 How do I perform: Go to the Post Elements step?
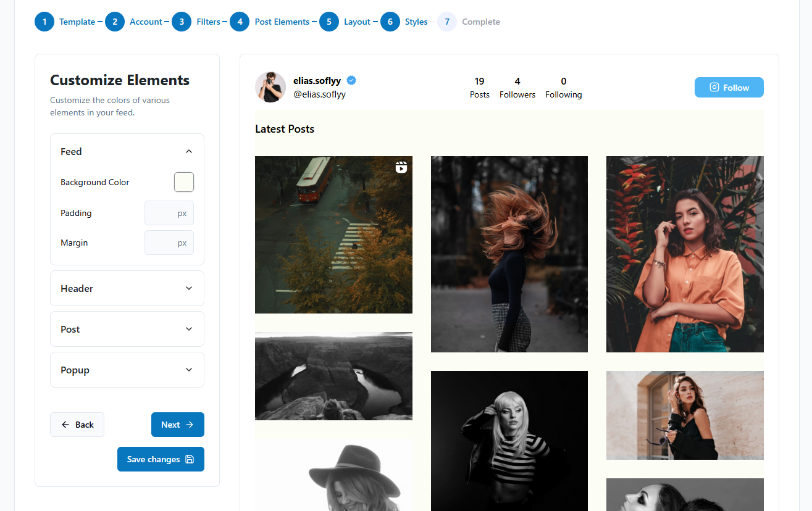pos(282,22)
